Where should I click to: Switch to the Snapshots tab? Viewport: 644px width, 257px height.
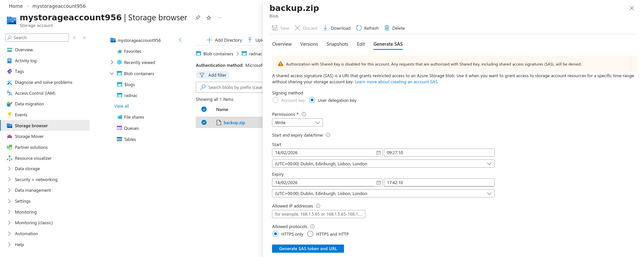tap(337, 44)
